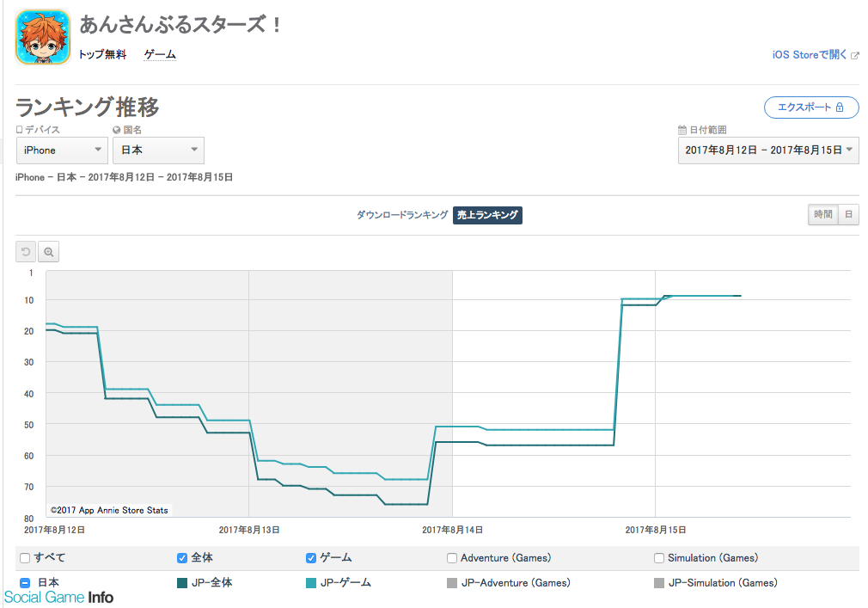
Task: Click the magnifier zoom icon
Action: pyautogui.click(x=49, y=251)
